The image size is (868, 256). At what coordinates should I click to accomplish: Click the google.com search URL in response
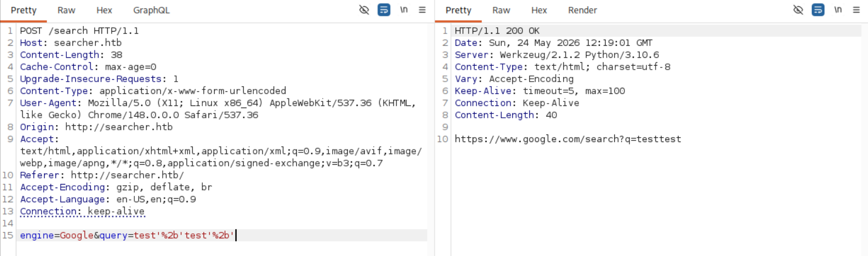point(568,139)
